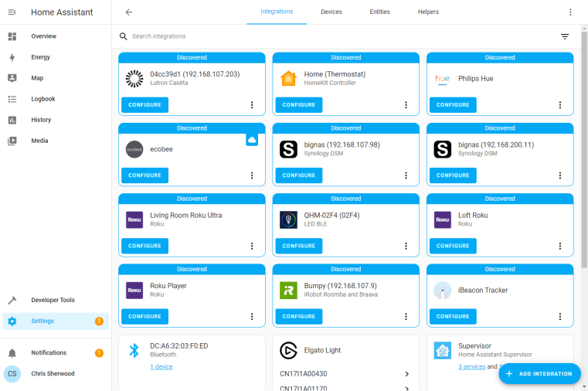Configure the Bumpy Roomba integration
Screen dimensions: 588x391
[x=299, y=316]
